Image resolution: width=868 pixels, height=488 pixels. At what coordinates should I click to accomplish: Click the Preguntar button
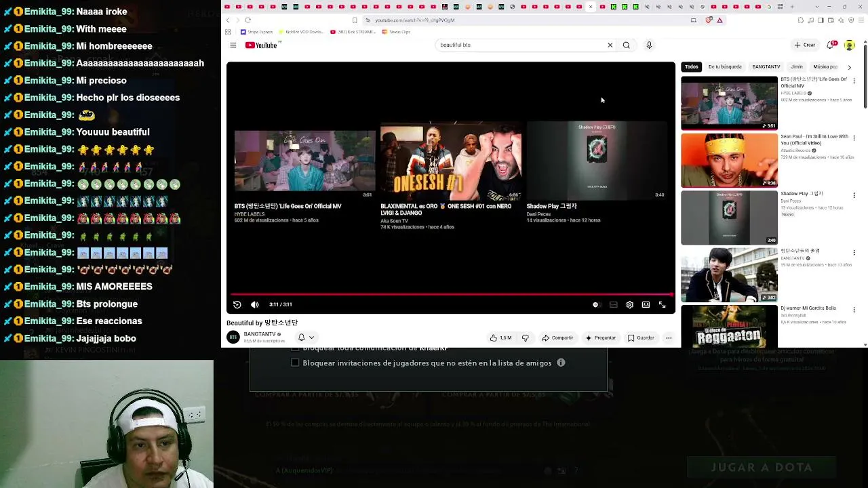click(601, 338)
